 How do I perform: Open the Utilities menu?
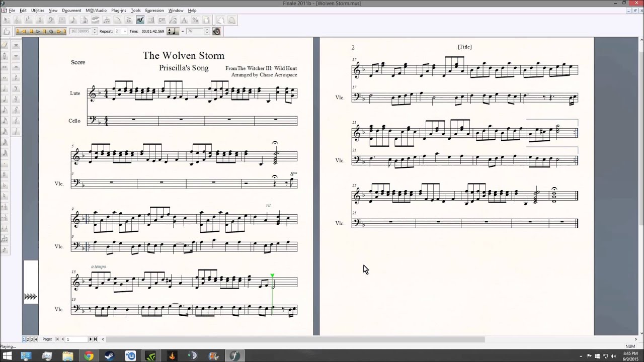pyautogui.click(x=38, y=10)
